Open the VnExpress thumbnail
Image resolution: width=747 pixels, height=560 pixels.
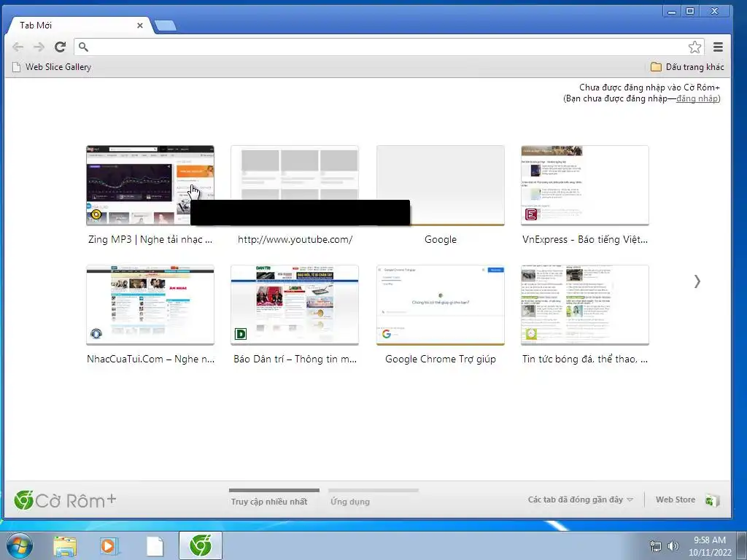pos(585,185)
